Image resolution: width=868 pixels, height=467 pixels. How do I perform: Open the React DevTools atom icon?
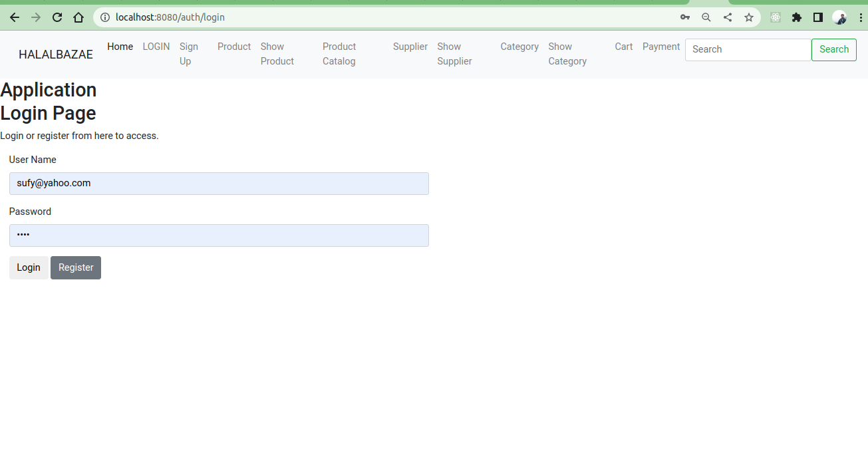[x=775, y=17]
